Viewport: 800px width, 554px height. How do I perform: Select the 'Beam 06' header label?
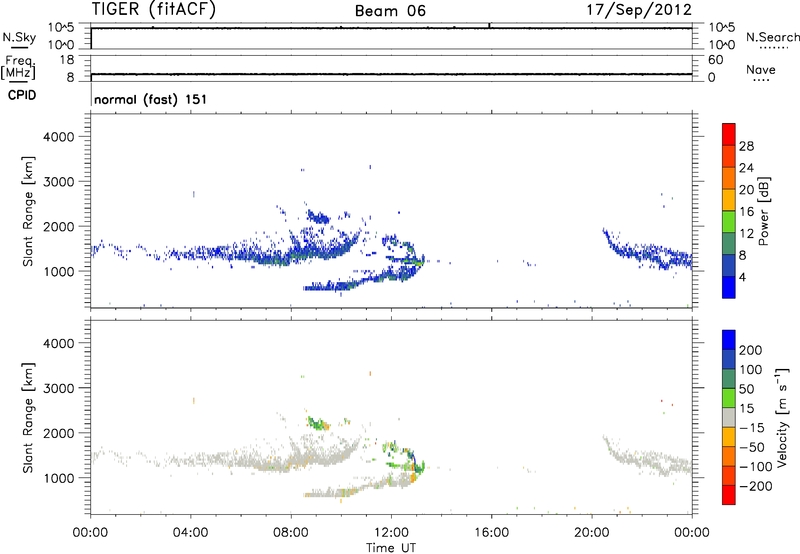[390, 11]
